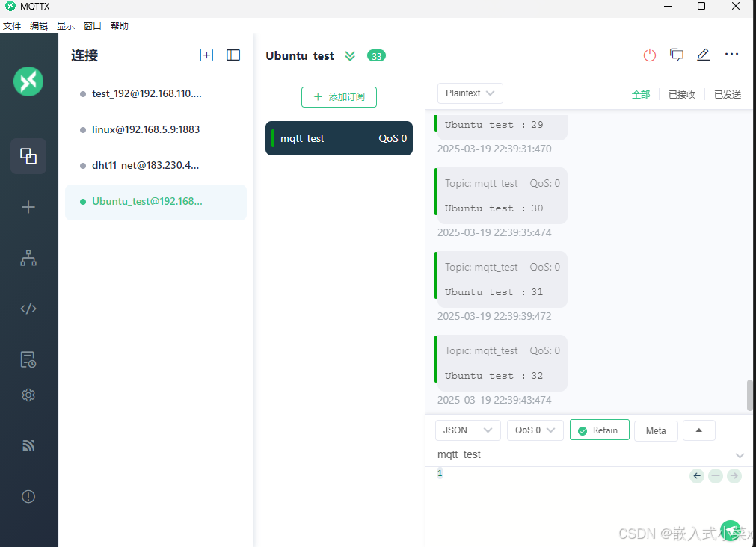This screenshot has height=547, width=756.
Task: Click the mqtt_test topic input field
Action: pyautogui.click(x=583, y=454)
